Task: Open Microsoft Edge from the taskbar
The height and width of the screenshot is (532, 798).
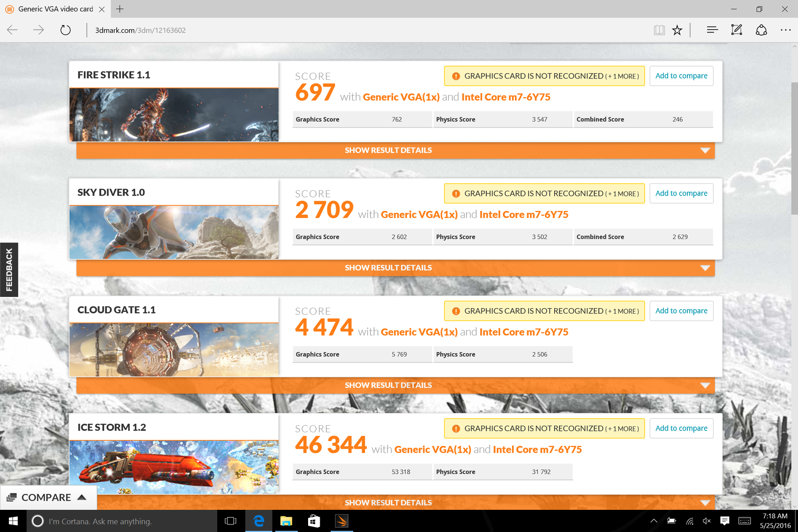Action: [x=258, y=521]
